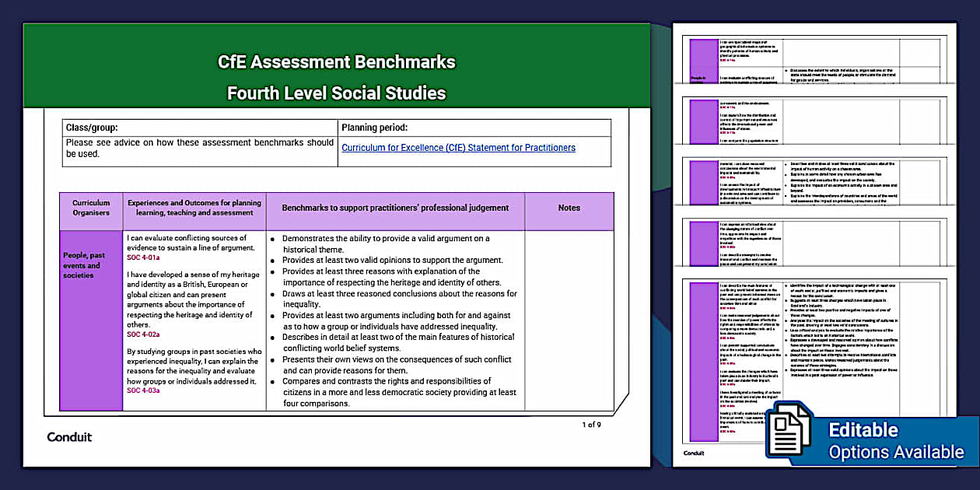The image size is (980, 490).
Task: Select the Experiences and Outcomes column header
Action: pos(194,208)
